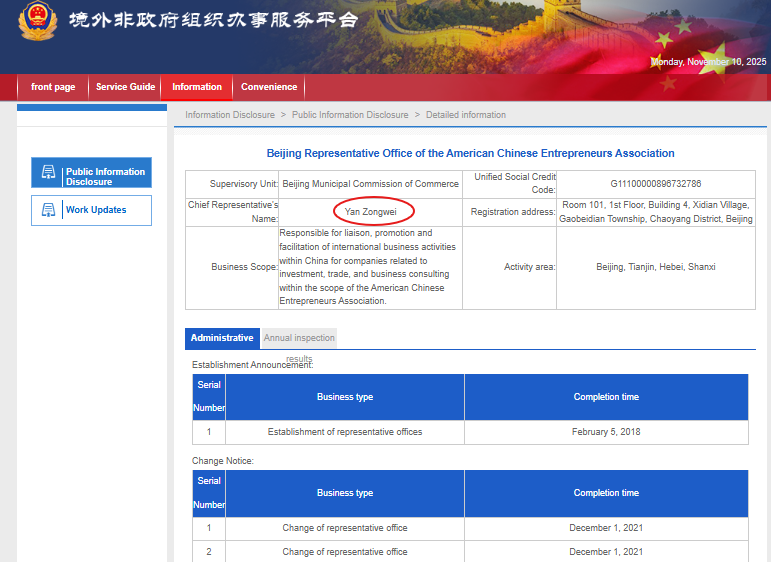Click activity area Beijing, Tianjin, Hebei, Shanxi

click(x=655, y=267)
